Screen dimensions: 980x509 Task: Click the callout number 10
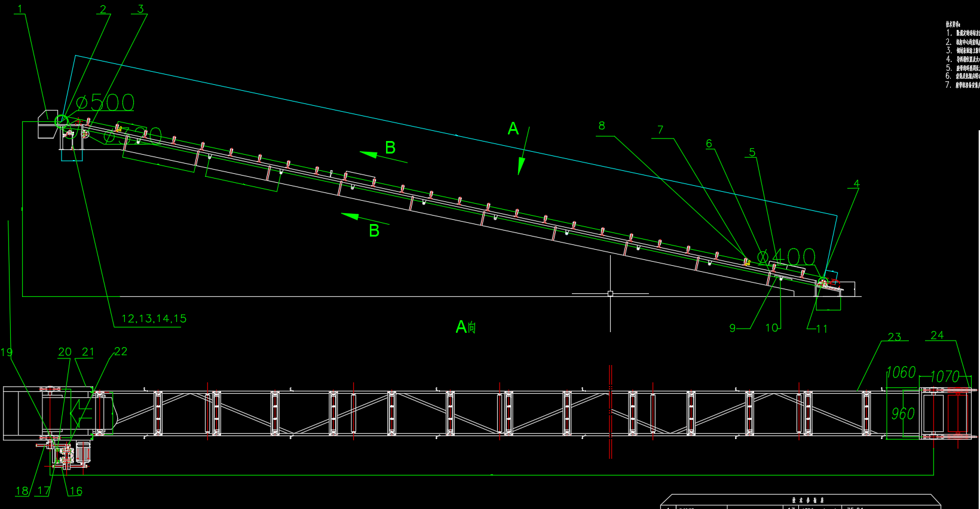coord(772,327)
